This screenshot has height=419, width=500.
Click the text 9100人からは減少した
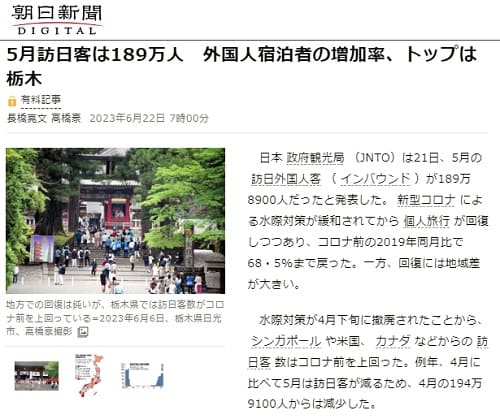(x=312, y=404)
